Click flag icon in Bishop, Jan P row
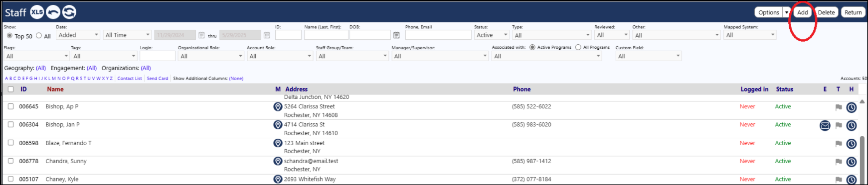The image size is (868, 185). click(x=839, y=125)
